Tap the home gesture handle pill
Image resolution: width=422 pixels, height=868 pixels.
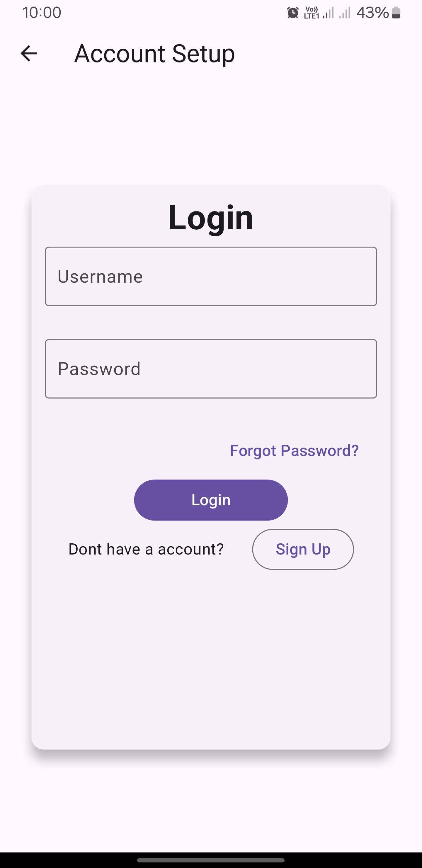point(211,860)
